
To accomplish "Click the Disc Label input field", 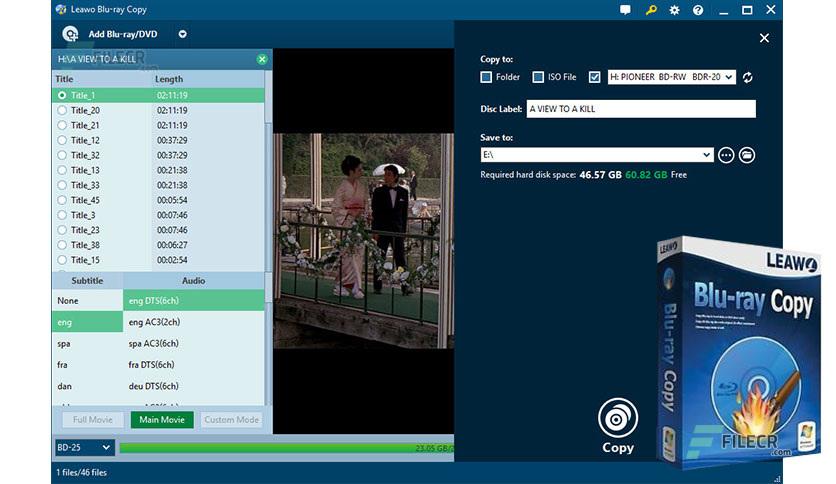I will [x=641, y=109].
